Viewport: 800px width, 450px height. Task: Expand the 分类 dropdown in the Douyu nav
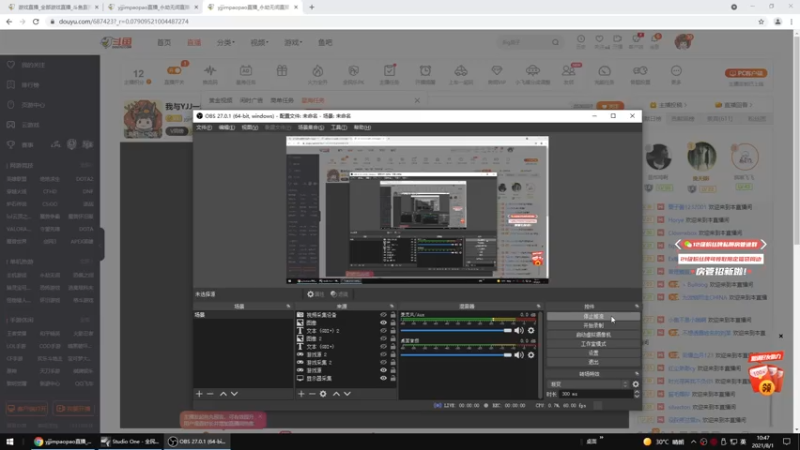226,42
